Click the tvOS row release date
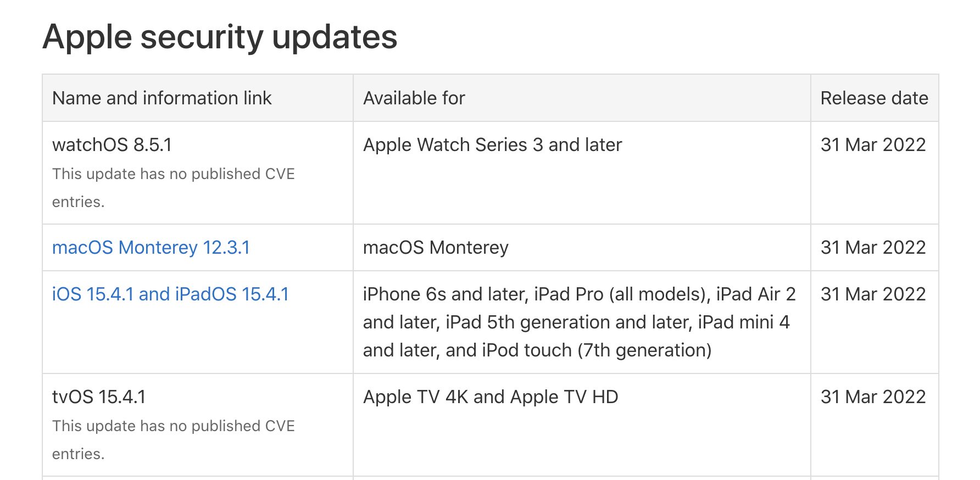Image resolution: width=980 pixels, height=480 pixels. tap(873, 397)
